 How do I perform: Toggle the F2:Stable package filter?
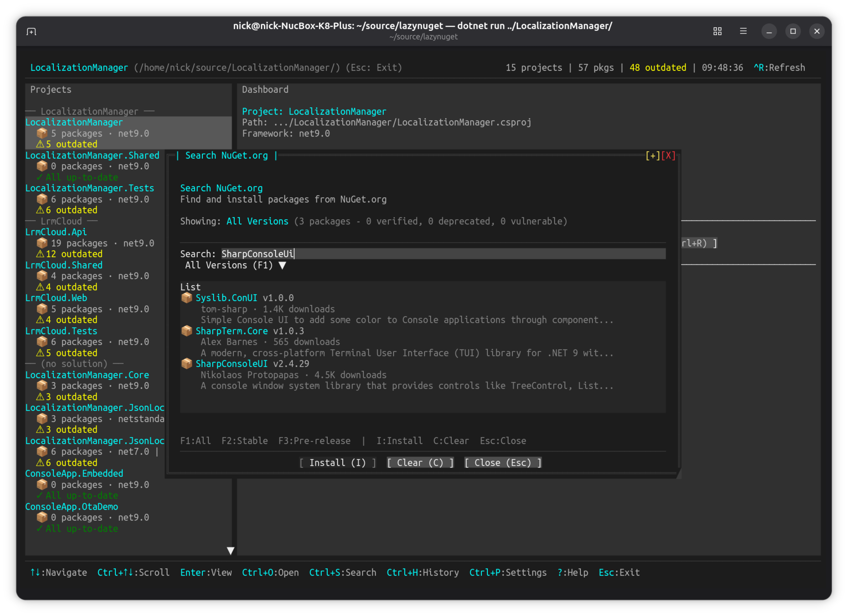(x=244, y=440)
